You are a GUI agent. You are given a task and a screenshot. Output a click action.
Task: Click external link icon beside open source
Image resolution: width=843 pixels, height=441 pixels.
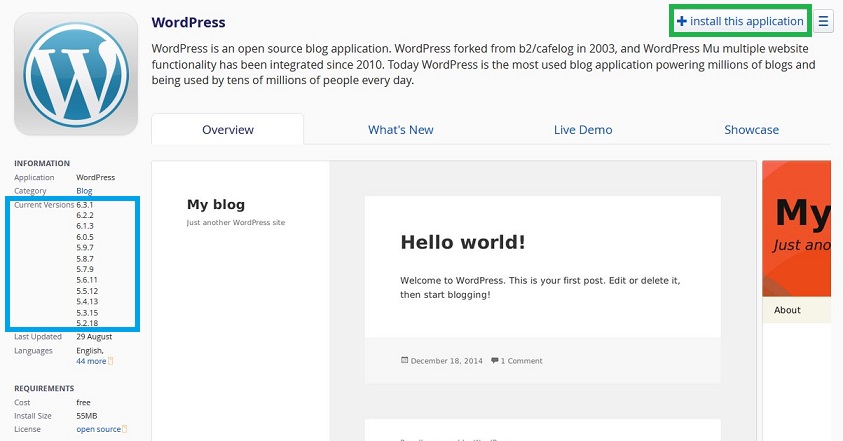click(x=125, y=429)
